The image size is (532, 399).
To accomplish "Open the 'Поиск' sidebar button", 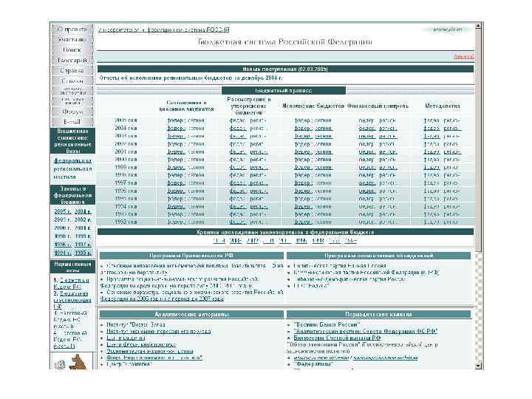I will pos(72,50).
